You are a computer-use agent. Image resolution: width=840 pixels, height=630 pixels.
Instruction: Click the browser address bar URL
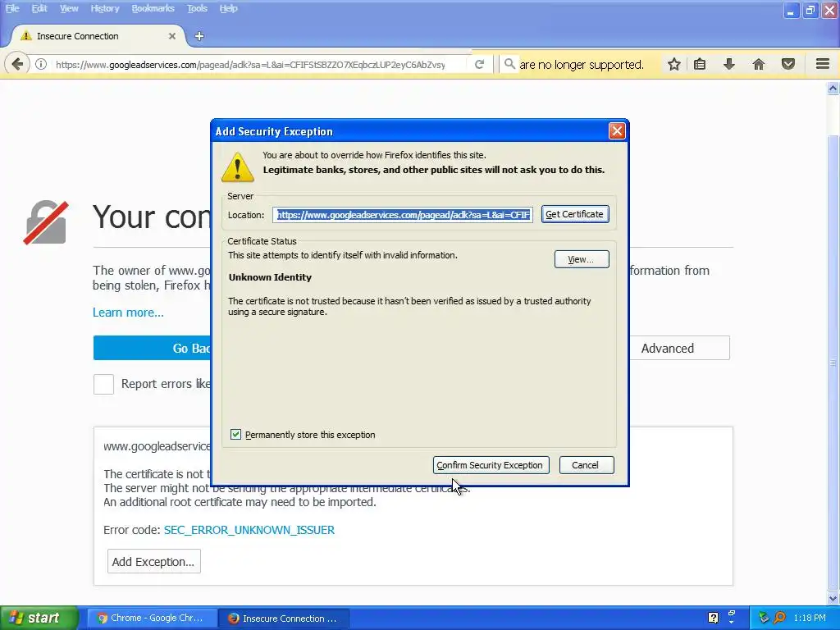(x=250, y=64)
